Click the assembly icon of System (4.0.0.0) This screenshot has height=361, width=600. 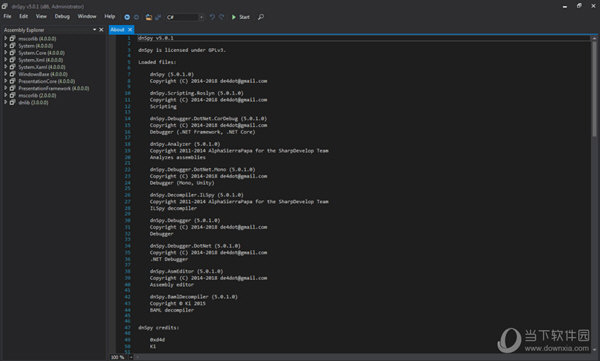pyautogui.click(x=12, y=46)
